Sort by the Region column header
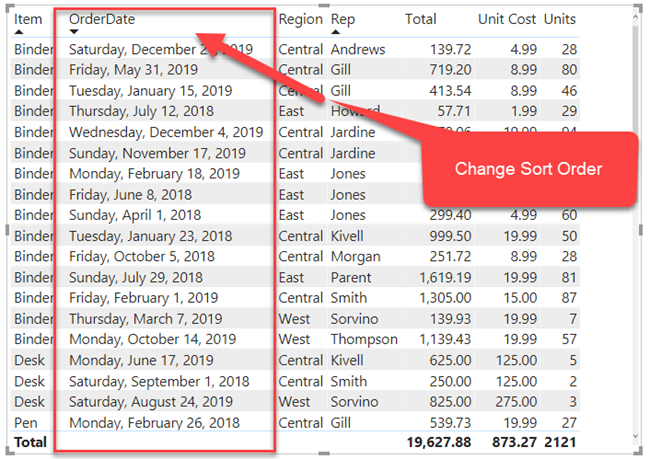Screen dimensions: 650x459 coord(301,19)
